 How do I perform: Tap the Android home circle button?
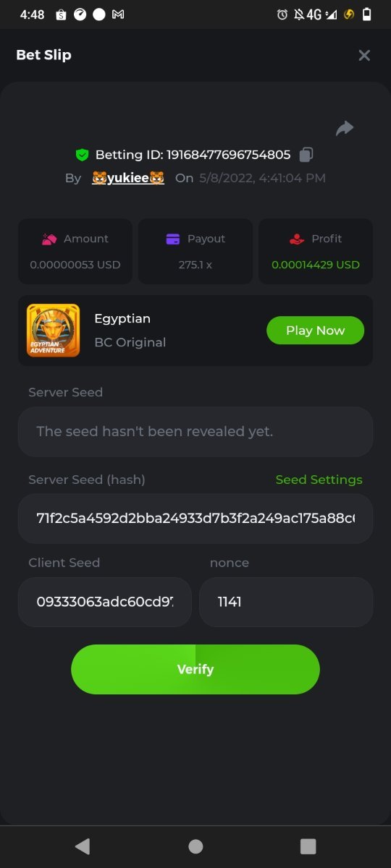tap(195, 846)
